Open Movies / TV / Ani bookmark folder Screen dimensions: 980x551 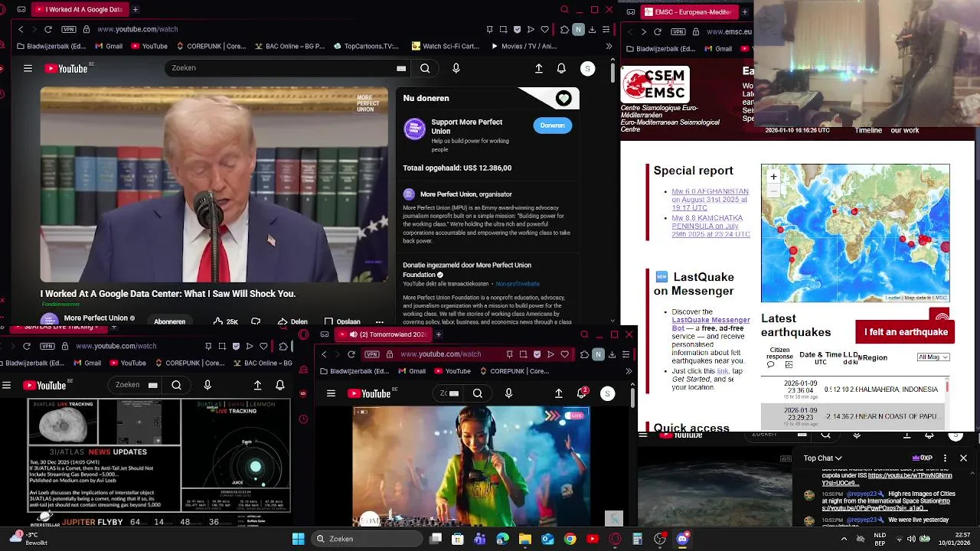coord(524,46)
